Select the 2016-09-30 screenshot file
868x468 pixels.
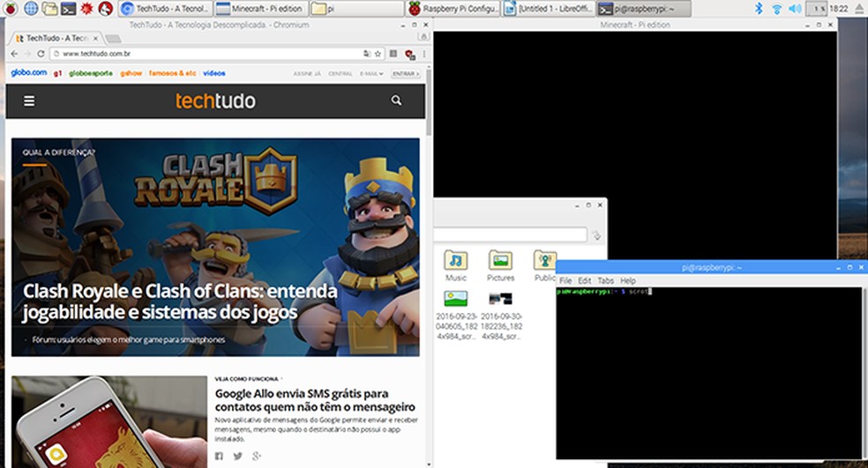coord(501,315)
